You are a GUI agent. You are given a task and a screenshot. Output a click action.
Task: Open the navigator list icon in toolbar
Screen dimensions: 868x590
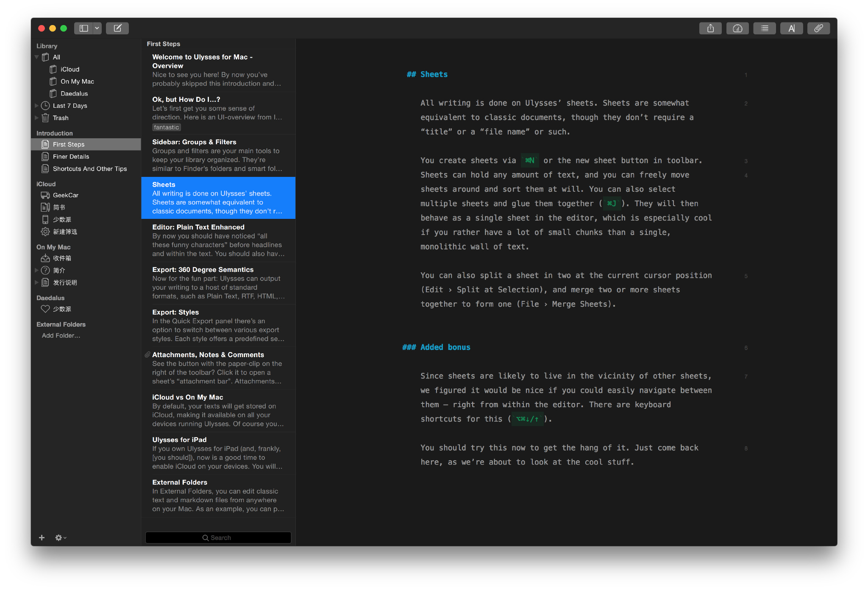tap(764, 28)
